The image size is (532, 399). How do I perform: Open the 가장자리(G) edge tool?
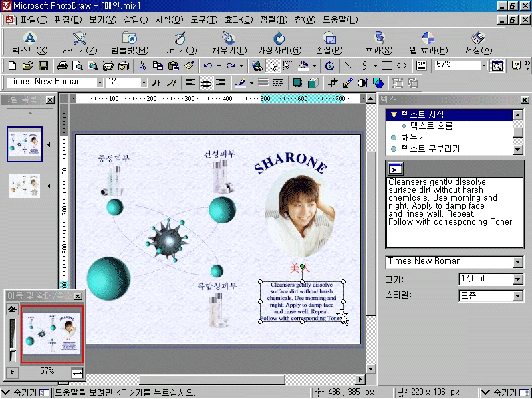279,43
